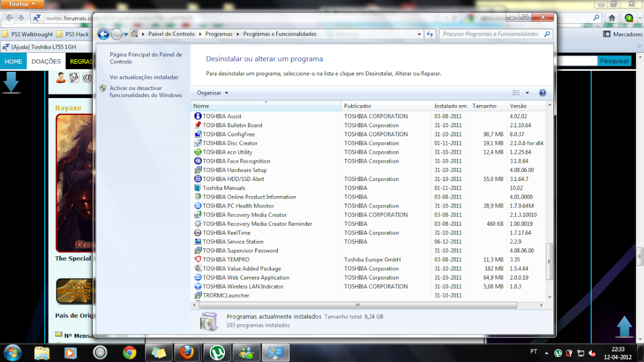Sort by Instalado em column
The height and width of the screenshot is (362, 644).
point(450,106)
